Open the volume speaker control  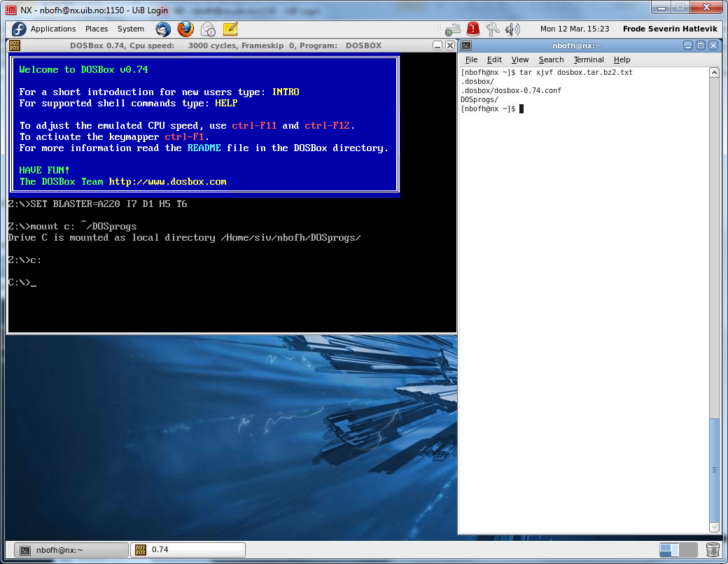click(513, 29)
